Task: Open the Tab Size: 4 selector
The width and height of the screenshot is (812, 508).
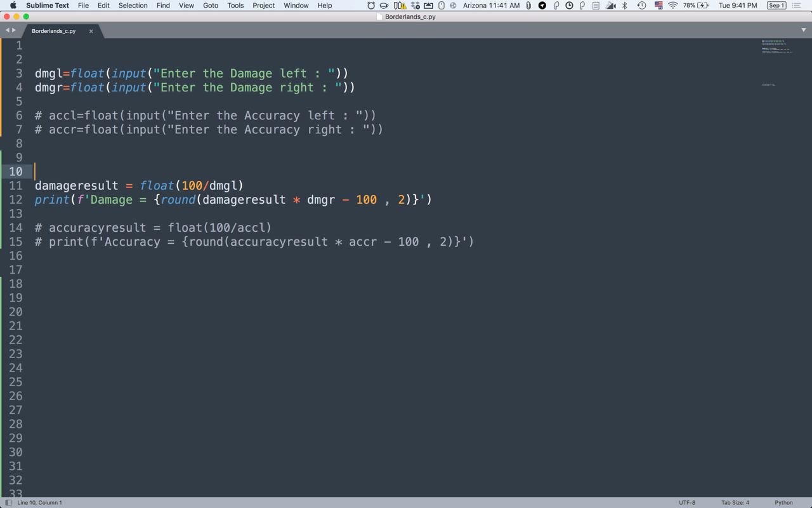Action: click(x=735, y=502)
